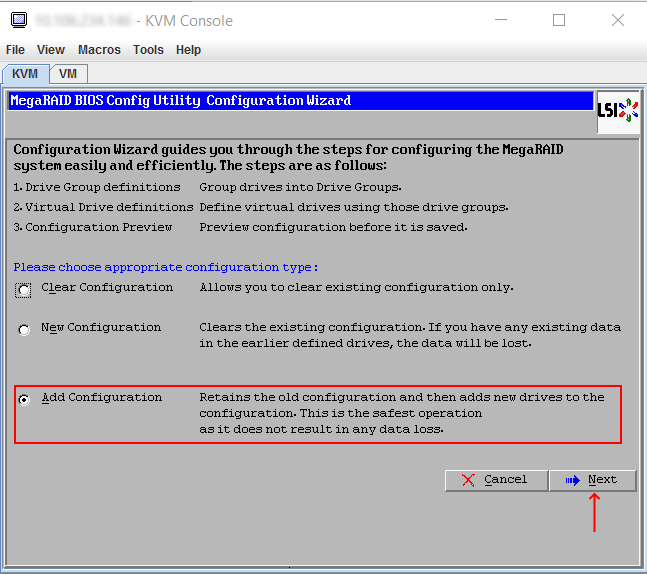
Task: Open the File menu
Action: pos(15,50)
